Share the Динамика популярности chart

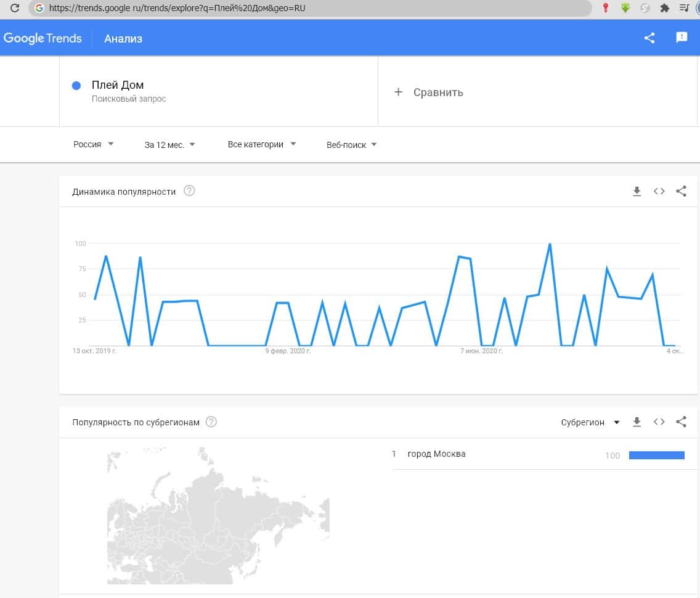(x=681, y=191)
